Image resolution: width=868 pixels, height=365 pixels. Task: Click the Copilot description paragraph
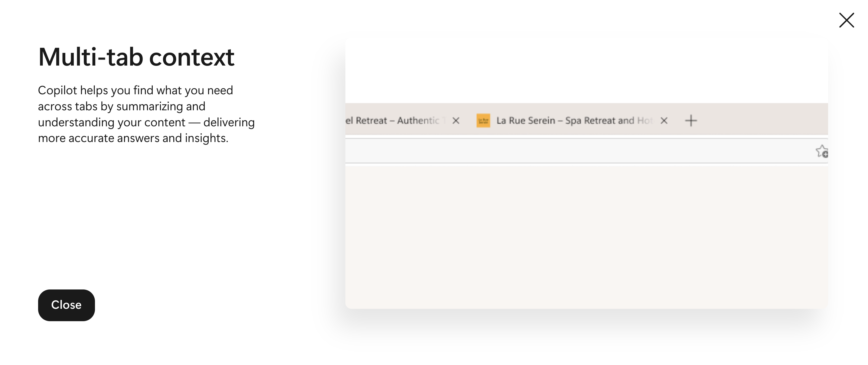(x=146, y=114)
